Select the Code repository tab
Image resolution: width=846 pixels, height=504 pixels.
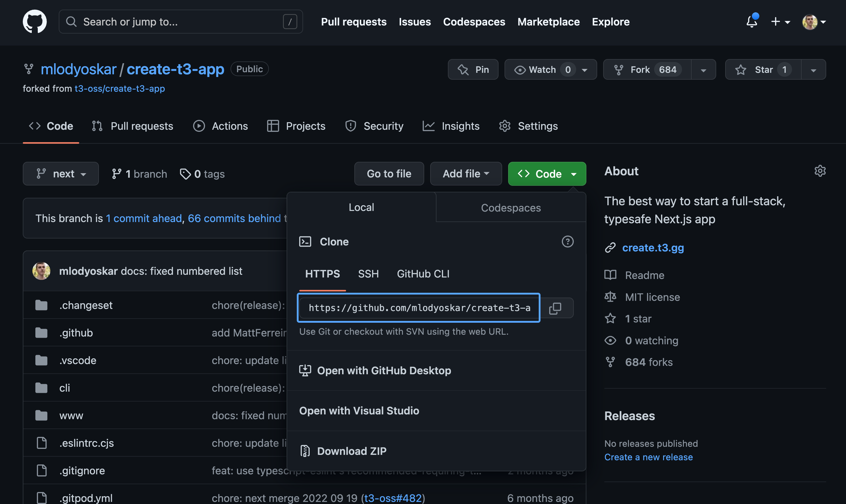(x=51, y=126)
